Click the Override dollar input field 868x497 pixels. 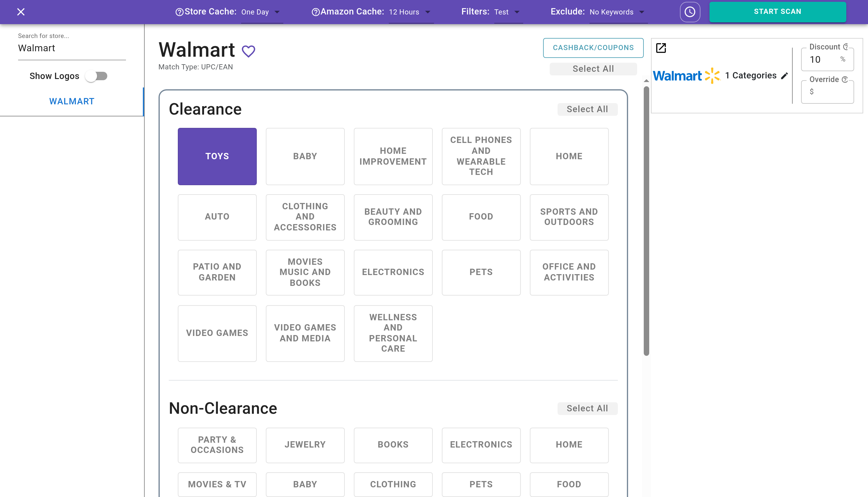pos(827,92)
